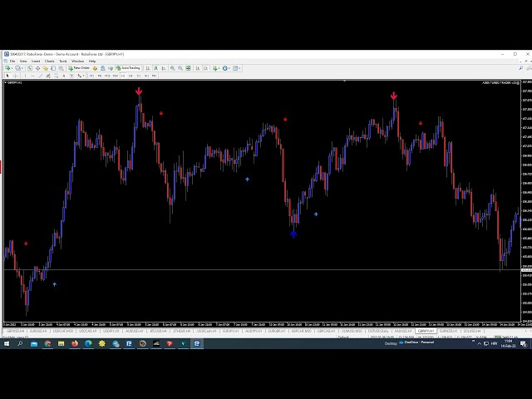This screenshot has width=532, height=399.
Task: Click the large red sell arrow at chart top
Action: click(139, 92)
